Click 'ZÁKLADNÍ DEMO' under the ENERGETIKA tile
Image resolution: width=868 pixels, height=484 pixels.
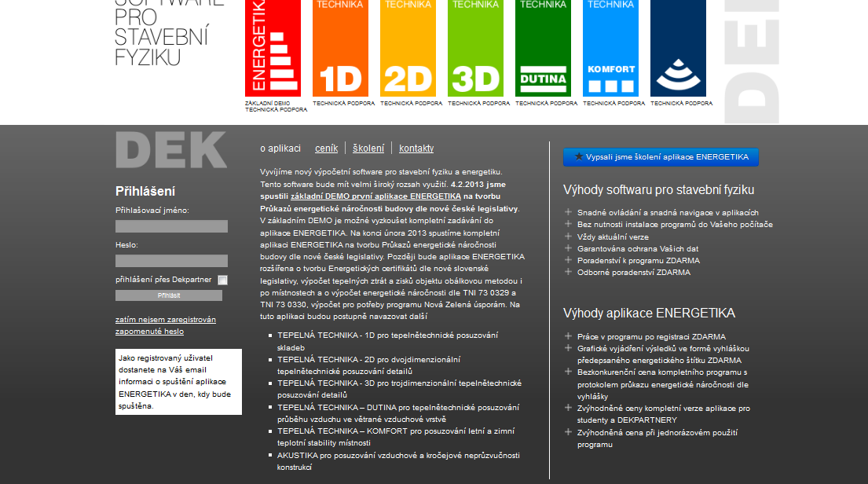click(267, 103)
